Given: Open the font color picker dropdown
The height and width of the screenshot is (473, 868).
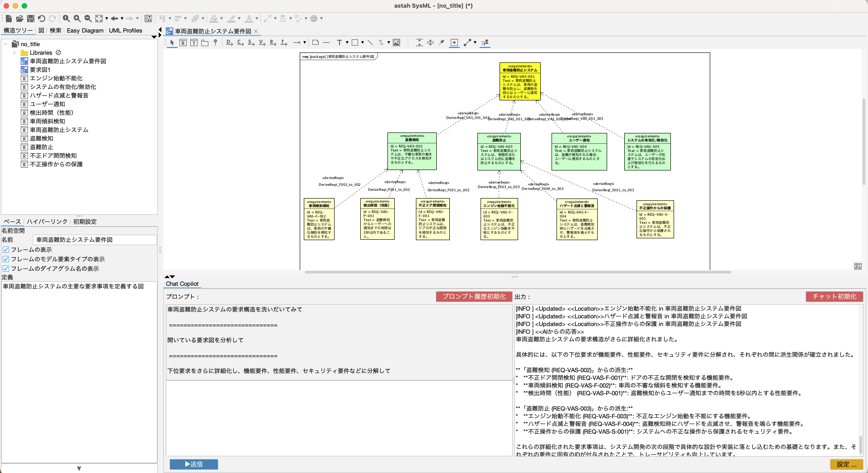Looking at the screenshot, I should click(256, 19).
